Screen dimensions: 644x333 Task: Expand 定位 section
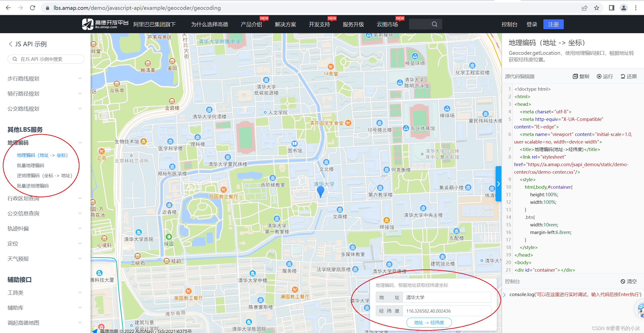pyautogui.click(x=45, y=244)
